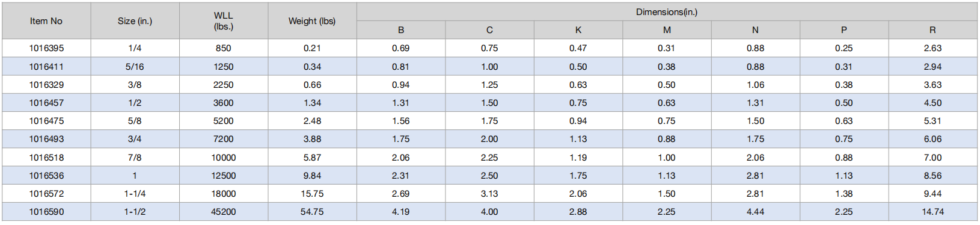The height and width of the screenshot is (225, 980).
Task: Click the Size (in.) column header
Action: (135, 21)
